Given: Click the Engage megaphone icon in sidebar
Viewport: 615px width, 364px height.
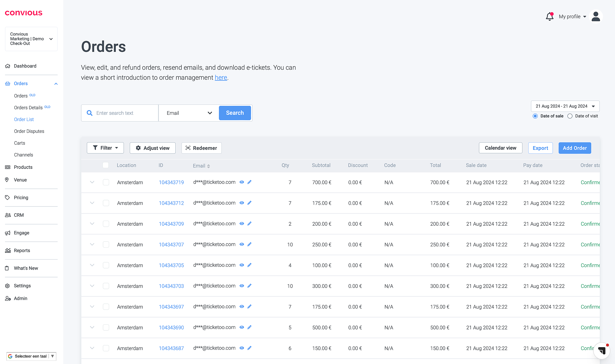Looking at the screenshot, I should point(8,233).
